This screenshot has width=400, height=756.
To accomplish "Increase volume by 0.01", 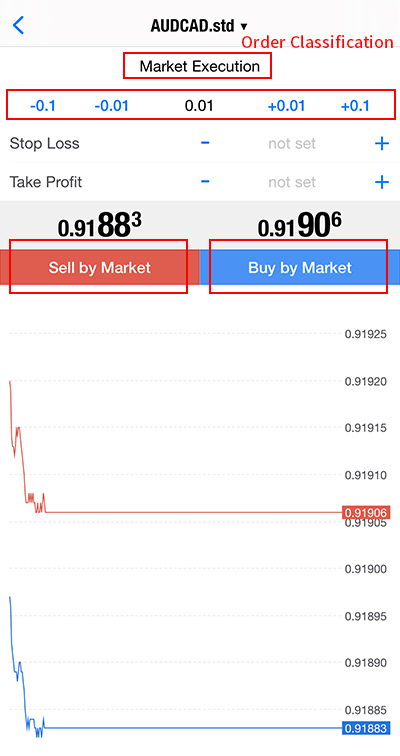I will pyautogui.click(x=286, y=106).
